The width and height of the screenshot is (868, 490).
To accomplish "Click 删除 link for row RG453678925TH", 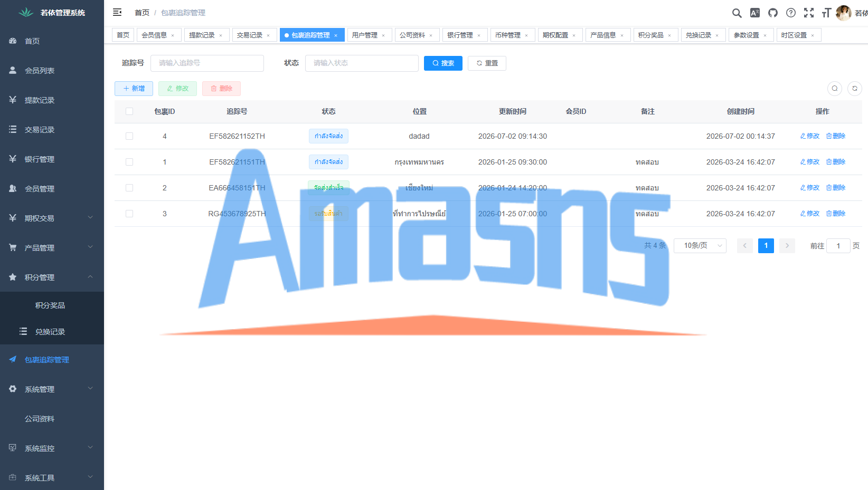I will pos(836,214).
